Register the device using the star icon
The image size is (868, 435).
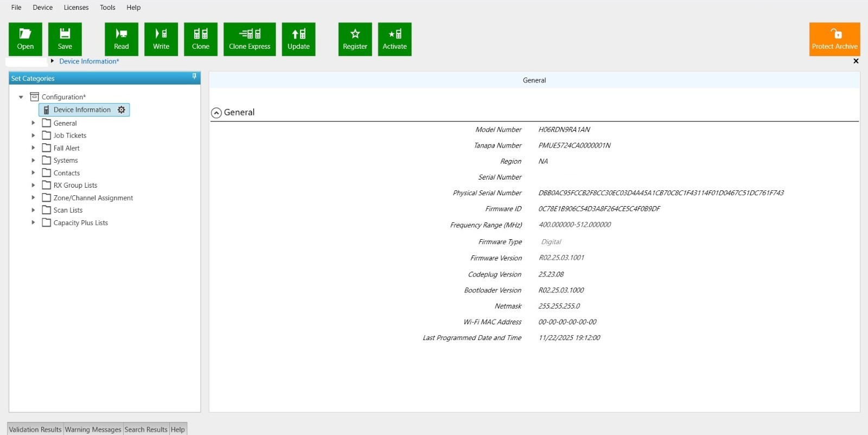coord(355,39)
